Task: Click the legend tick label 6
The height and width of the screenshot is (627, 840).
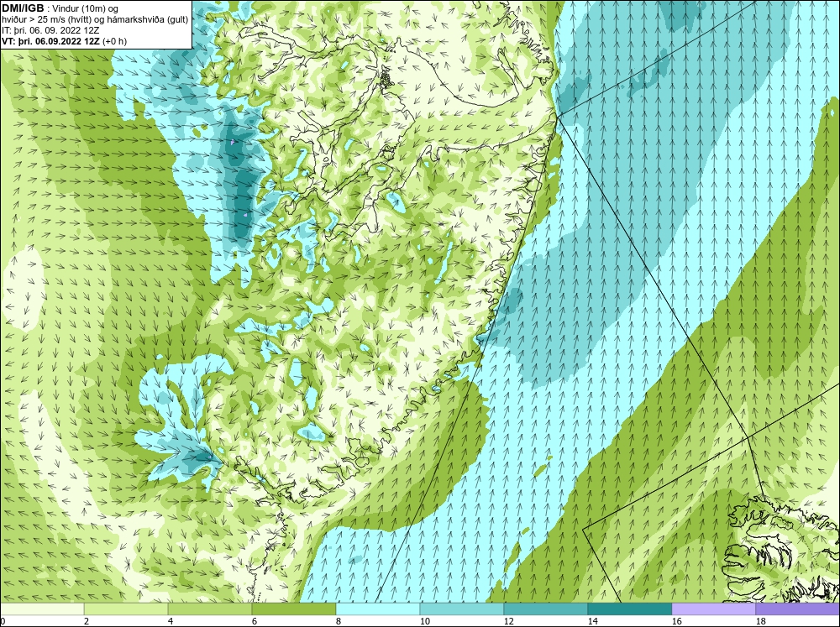Action: (255, 621)
